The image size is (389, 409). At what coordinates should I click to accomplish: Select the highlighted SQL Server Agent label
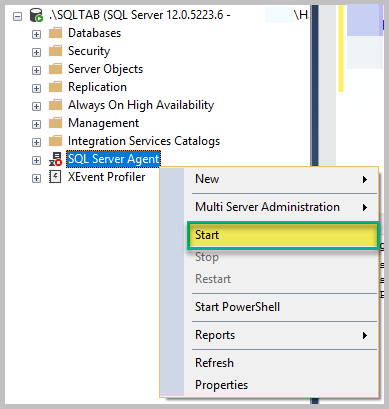coord(114,159)
